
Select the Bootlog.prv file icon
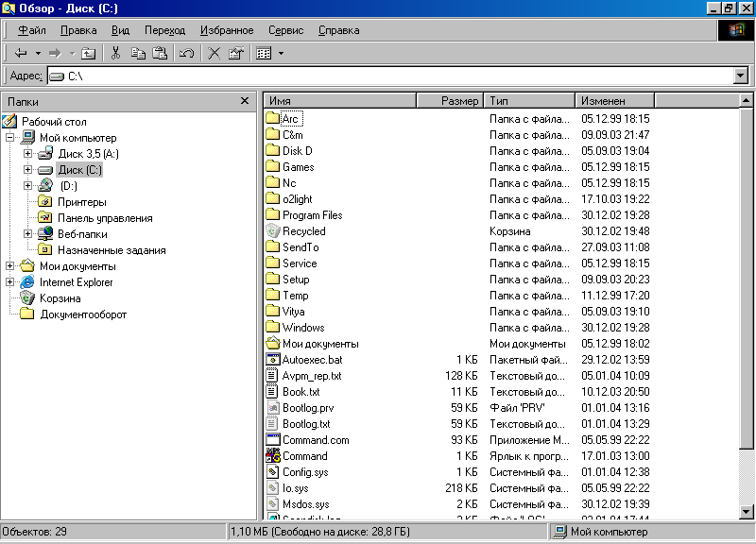[272, 408]
